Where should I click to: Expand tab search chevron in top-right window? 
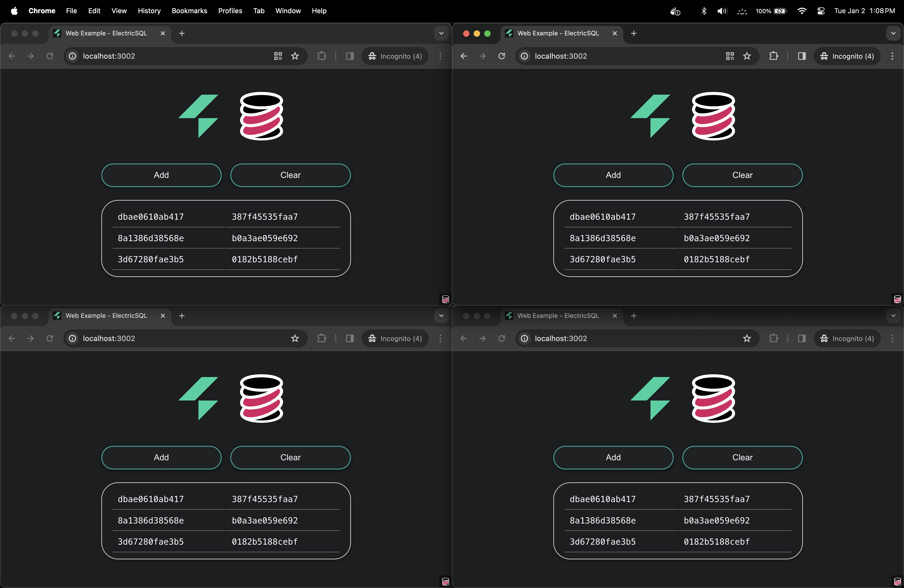[x=893, y=33]
